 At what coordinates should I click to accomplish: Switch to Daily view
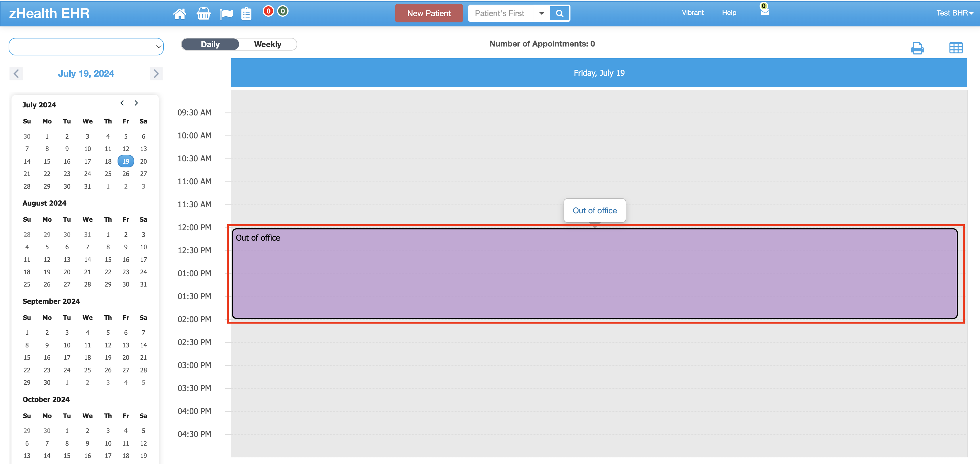click(210, 44)
